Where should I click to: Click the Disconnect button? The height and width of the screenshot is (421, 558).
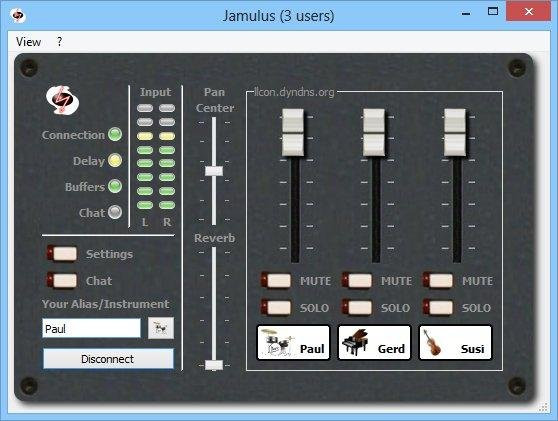[108, 359]
